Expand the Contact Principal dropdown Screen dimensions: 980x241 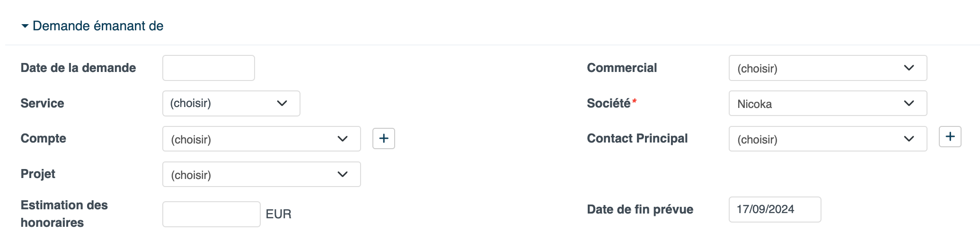(x=827, y=139)
